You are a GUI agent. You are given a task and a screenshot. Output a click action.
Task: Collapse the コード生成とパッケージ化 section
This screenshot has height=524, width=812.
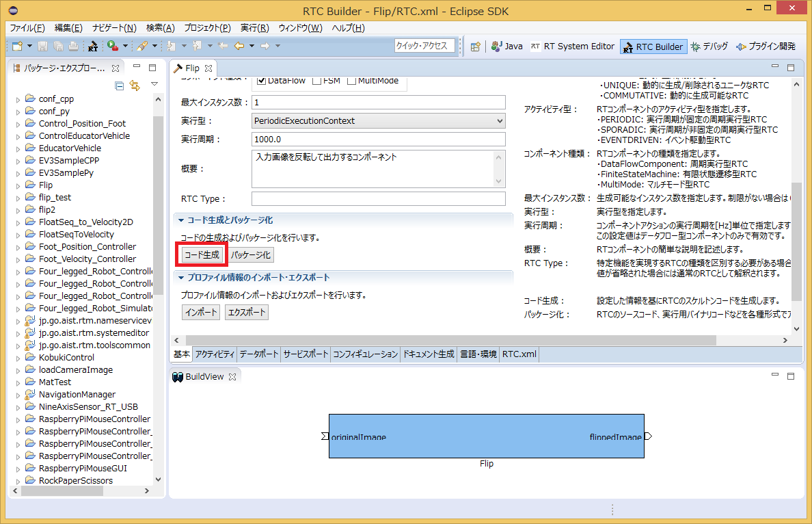[180, 220]
